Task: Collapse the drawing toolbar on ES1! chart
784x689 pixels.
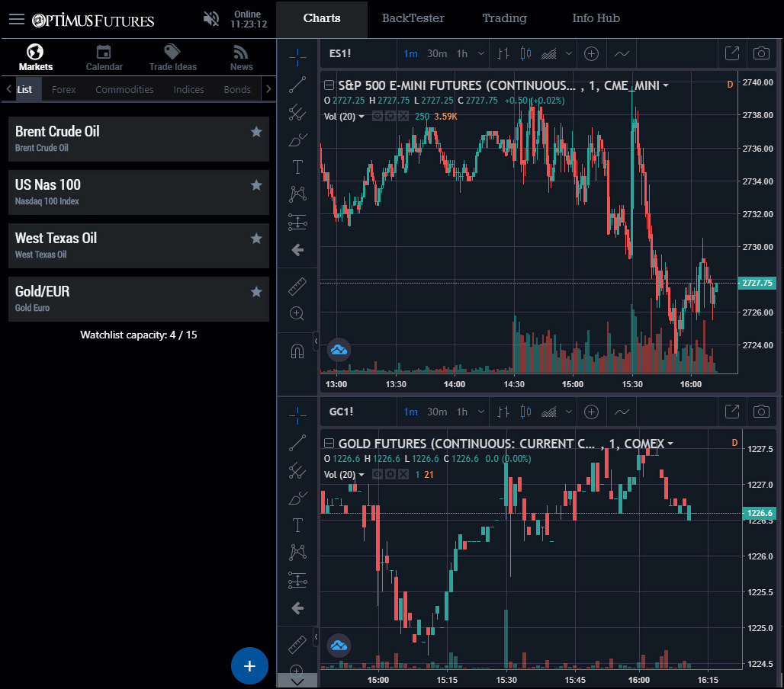Action: (316, 341)
